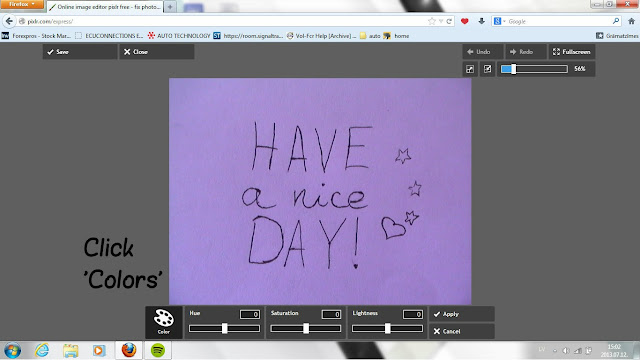
Task: Open the ECUCONNECTIONS bookmark
Action: click(x=109, y=36)
